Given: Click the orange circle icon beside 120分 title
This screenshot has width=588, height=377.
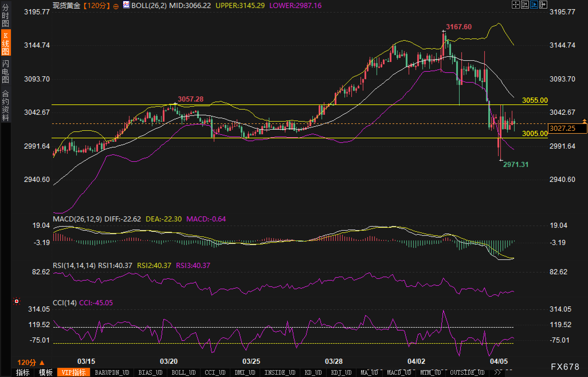Looking at the screenshot, I should [116, 6].
